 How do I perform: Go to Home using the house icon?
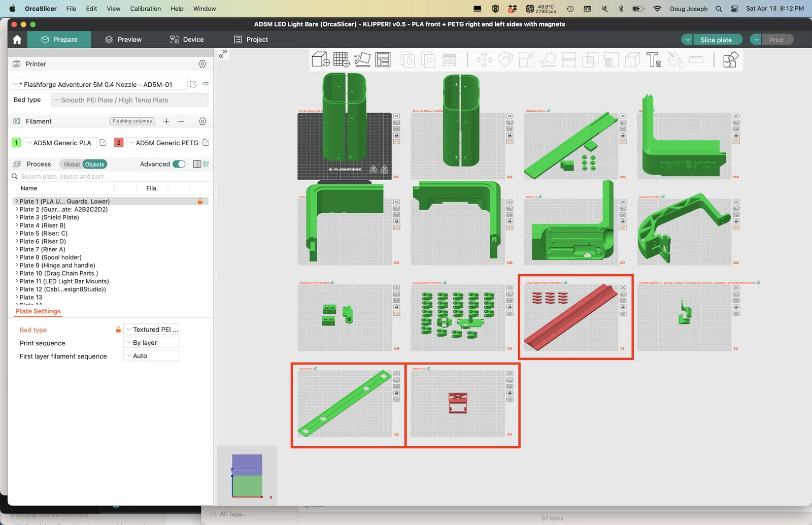point(17,40)
